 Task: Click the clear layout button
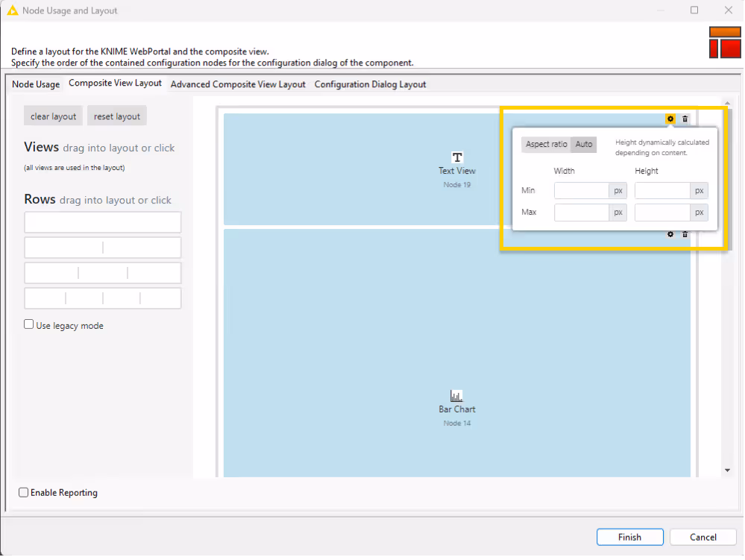(x=52, y=116)
